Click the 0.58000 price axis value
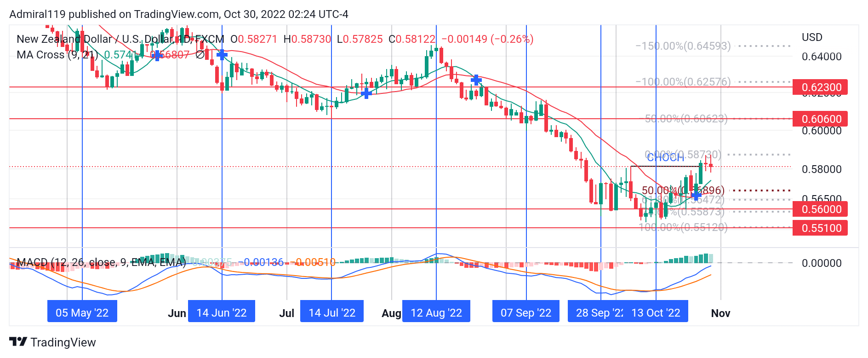Screen dimensions: 868x358 click(822, 169)
